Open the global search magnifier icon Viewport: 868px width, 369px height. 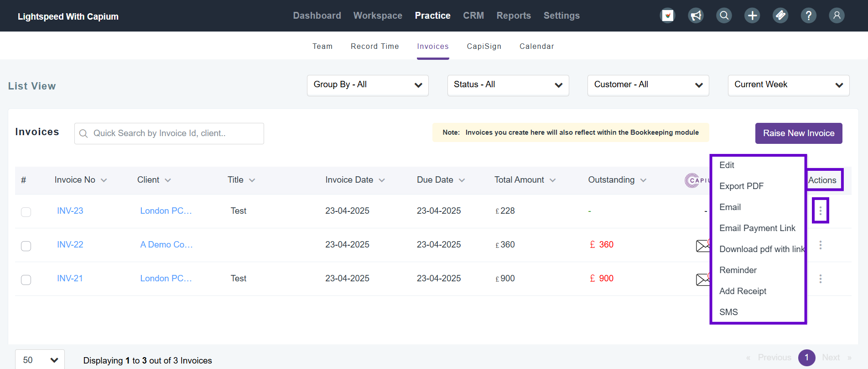[x=724, y=16]
